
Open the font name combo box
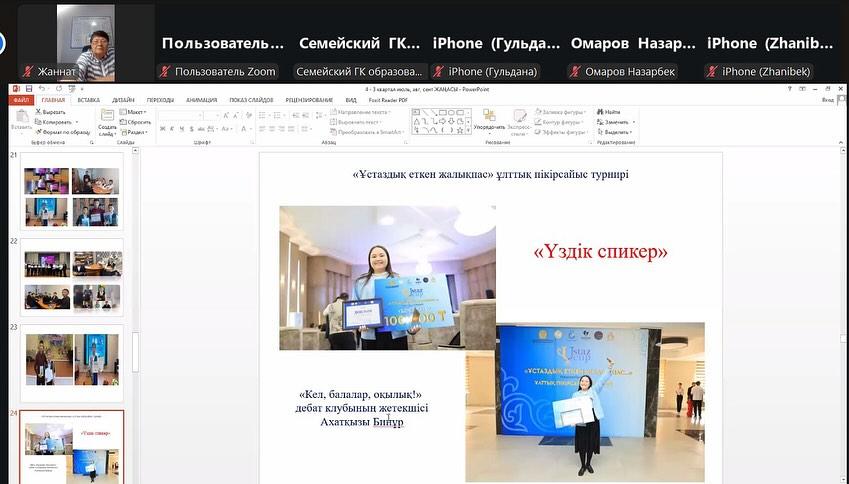click(x=180, y=115)
